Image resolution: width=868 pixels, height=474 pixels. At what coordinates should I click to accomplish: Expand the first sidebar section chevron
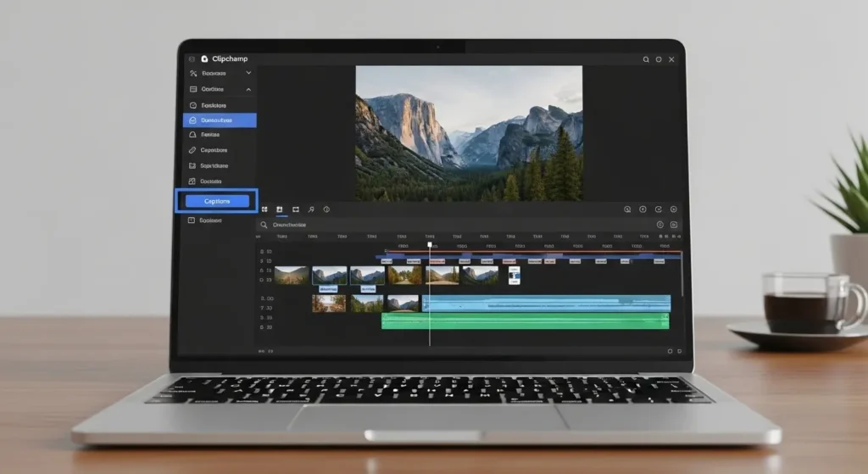click(x=248, y=74)
